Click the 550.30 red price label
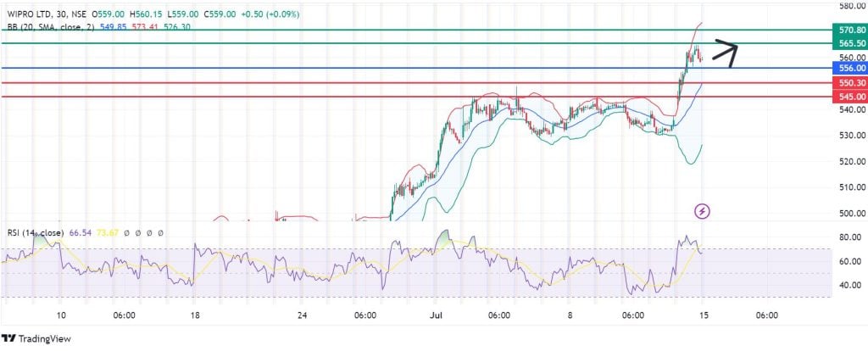 click(x=852, y=83)
